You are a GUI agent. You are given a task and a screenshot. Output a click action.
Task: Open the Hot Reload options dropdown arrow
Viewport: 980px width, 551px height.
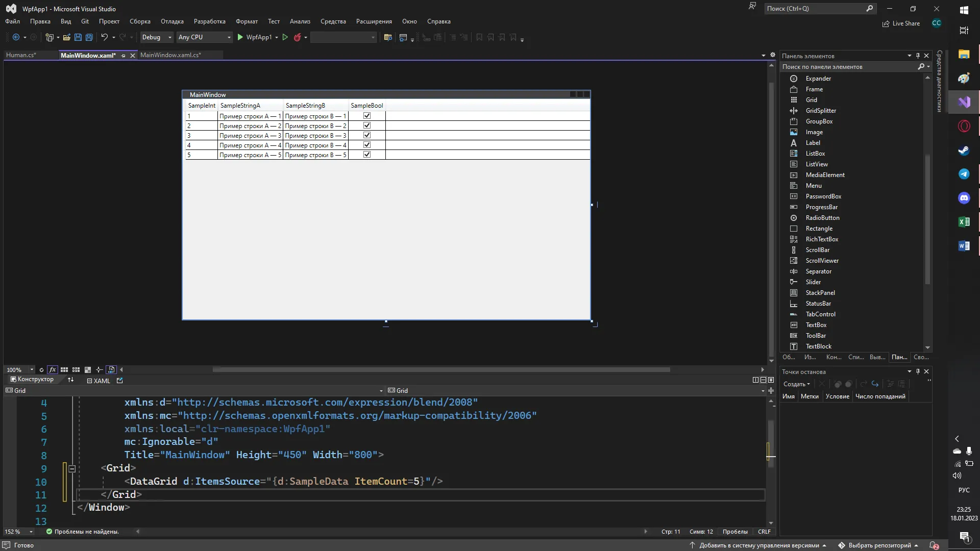click(306, 37)
